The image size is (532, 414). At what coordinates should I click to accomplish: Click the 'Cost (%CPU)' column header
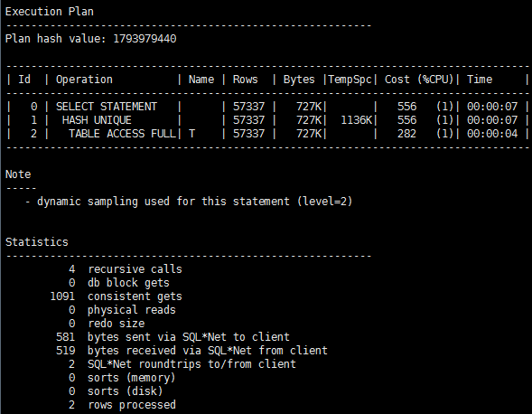tap(419, 80)
